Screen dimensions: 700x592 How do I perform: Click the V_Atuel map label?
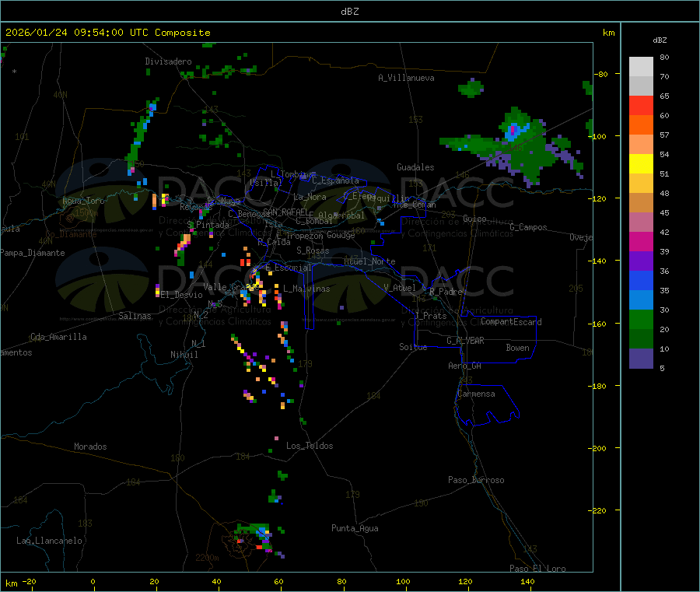pyautogui.click(x=400, y=288)
